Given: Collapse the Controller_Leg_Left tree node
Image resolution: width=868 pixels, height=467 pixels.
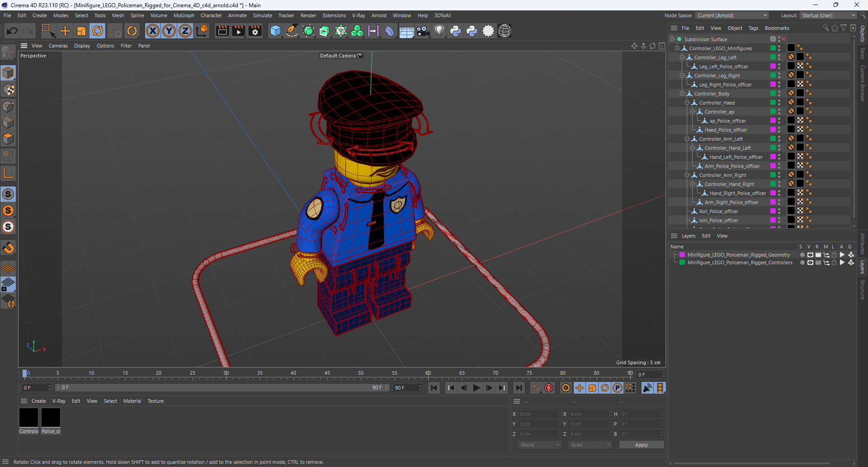Looking at the screenshot, I should click(x=682, y=57).
